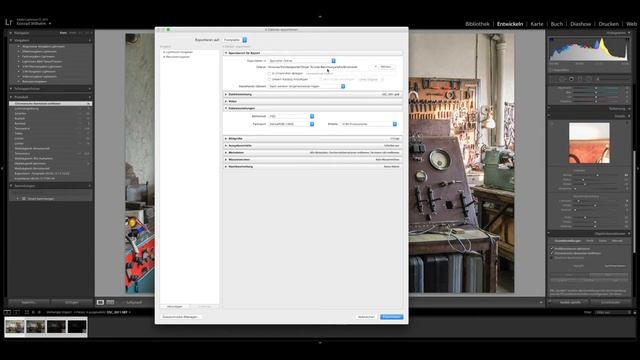Click the go back arrow in filmstrip bar
The image size is (640, 360).
point(33,312)
